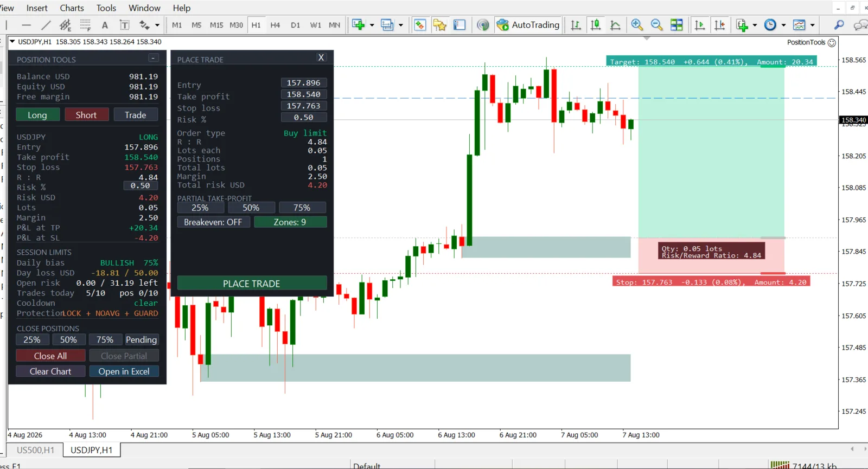Switch to line chart view

615,25
